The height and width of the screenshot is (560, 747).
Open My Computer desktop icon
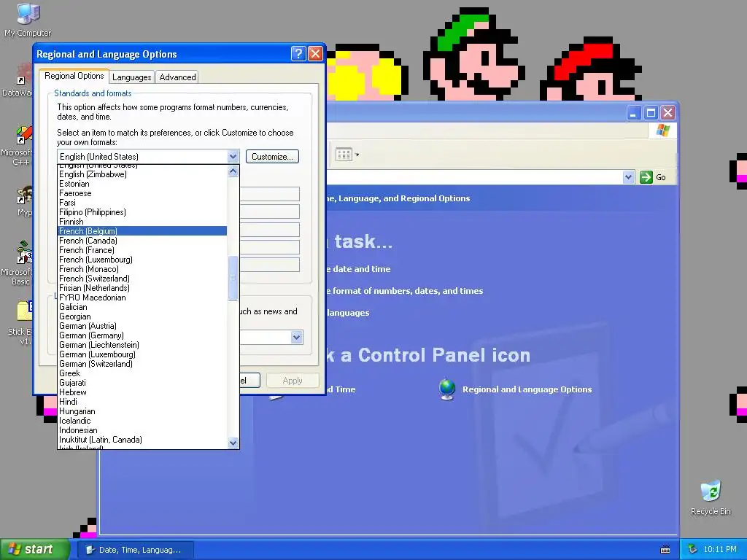(28, 19)
